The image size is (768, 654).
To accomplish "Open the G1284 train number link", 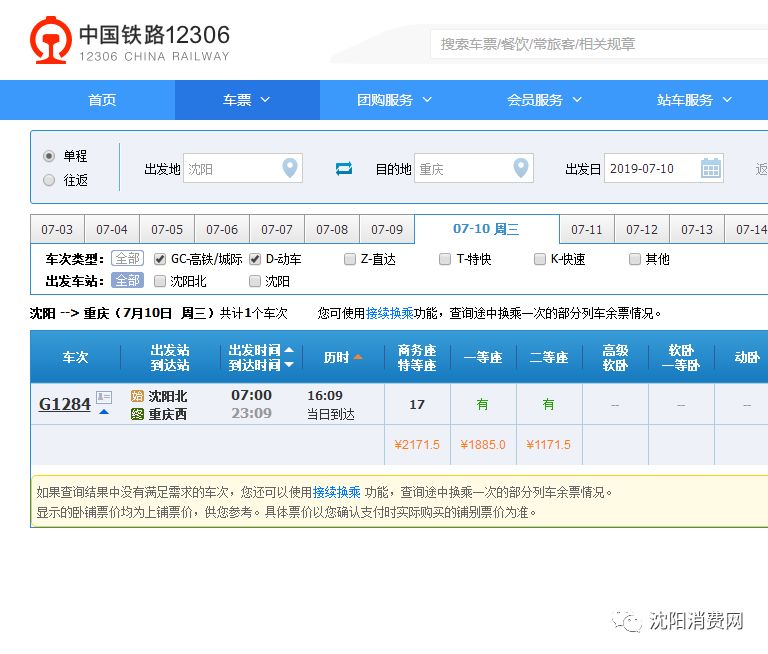I will click(x=64, y=404).
